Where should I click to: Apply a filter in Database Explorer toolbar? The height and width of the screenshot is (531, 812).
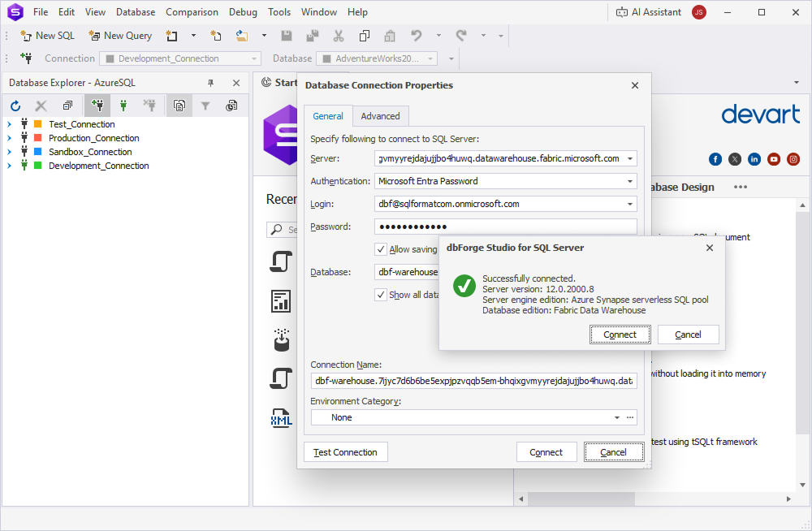click(205, 106)
